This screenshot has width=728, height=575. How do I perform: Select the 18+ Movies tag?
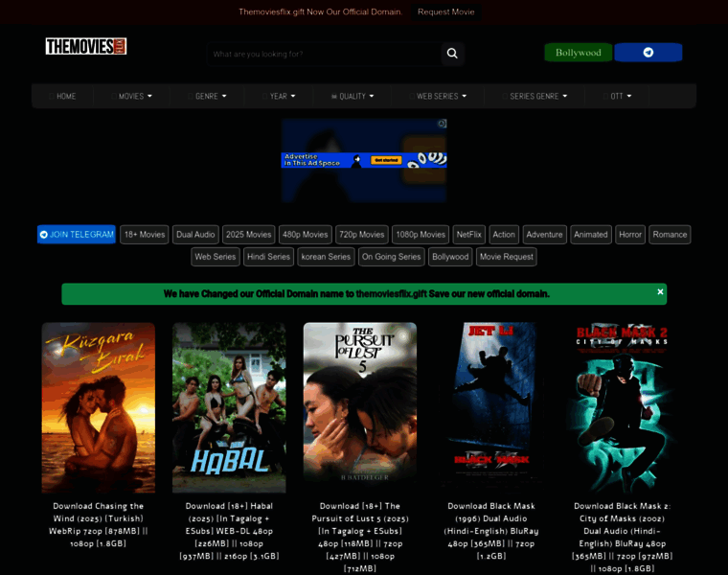tap(145, 235)
